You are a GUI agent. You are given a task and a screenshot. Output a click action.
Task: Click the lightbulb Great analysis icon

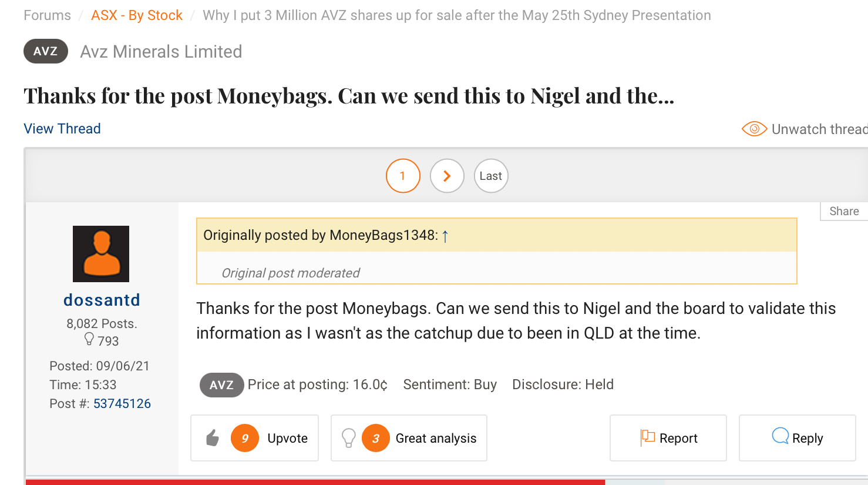pyautogui.click(x=349, y=438)
